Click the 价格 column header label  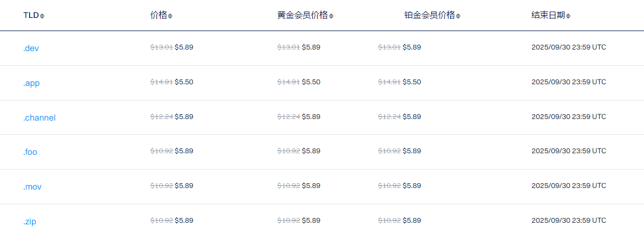click(158, 15)
